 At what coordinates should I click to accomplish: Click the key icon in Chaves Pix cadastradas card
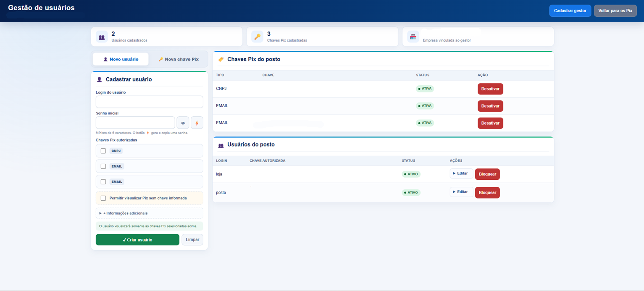point(257,37)
